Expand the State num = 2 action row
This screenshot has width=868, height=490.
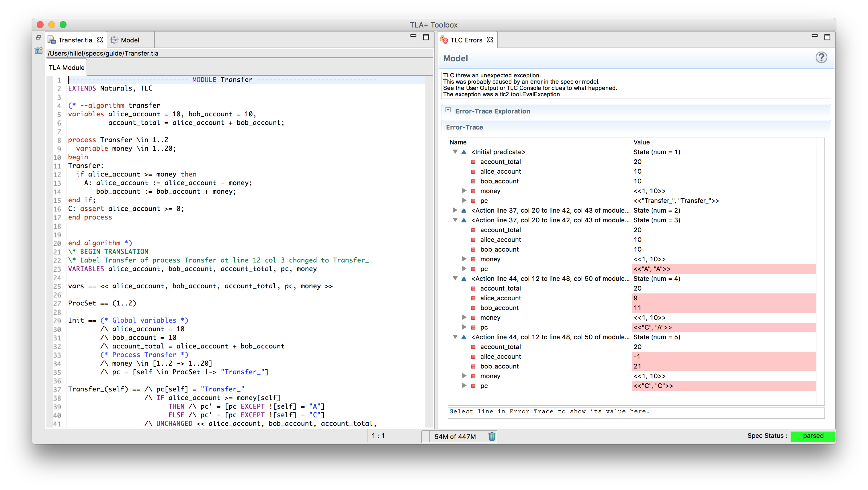(455, 210)
